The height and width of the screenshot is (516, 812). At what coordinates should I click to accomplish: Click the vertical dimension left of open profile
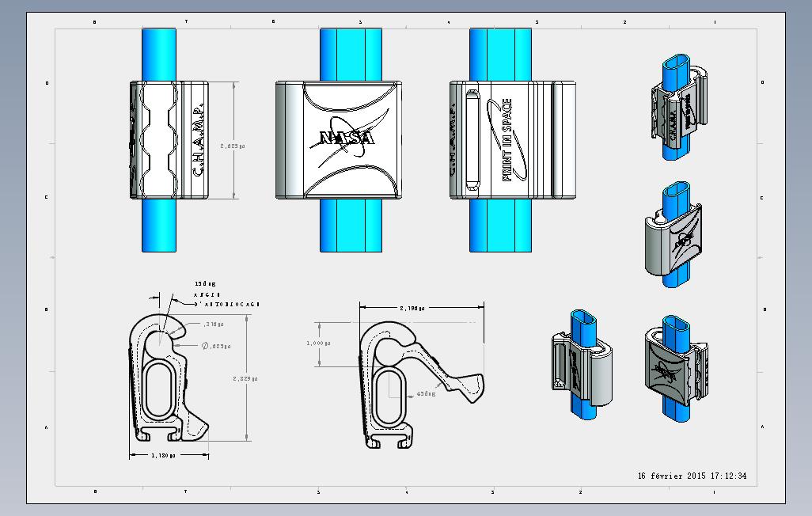[x=318, y=343]
